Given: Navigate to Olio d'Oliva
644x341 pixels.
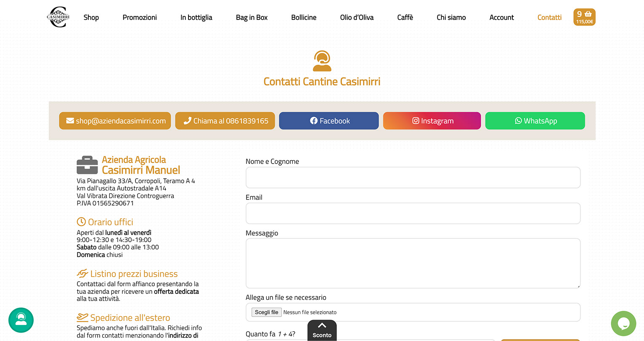Looking at the screenshot, I should (357, 17).
